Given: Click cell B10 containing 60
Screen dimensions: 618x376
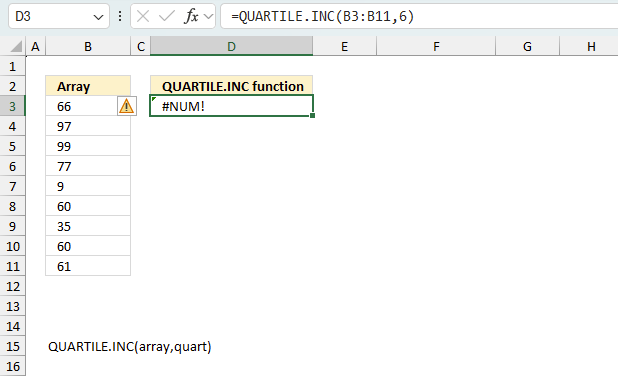Looking at the screenshot, I should pyautogui.click(x=88, y=246).
